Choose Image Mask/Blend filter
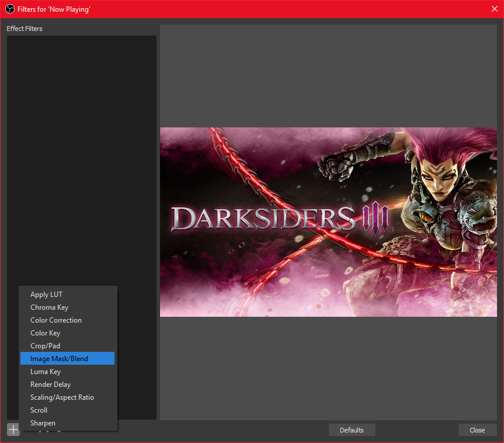This screenshot has height=443, width=504. point(67,358)
